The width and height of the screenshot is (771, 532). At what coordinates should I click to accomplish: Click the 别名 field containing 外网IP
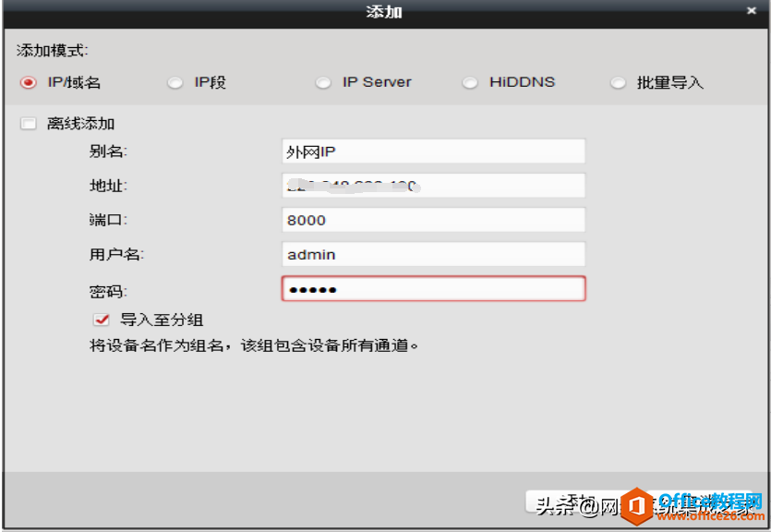(x=433, y=151)
